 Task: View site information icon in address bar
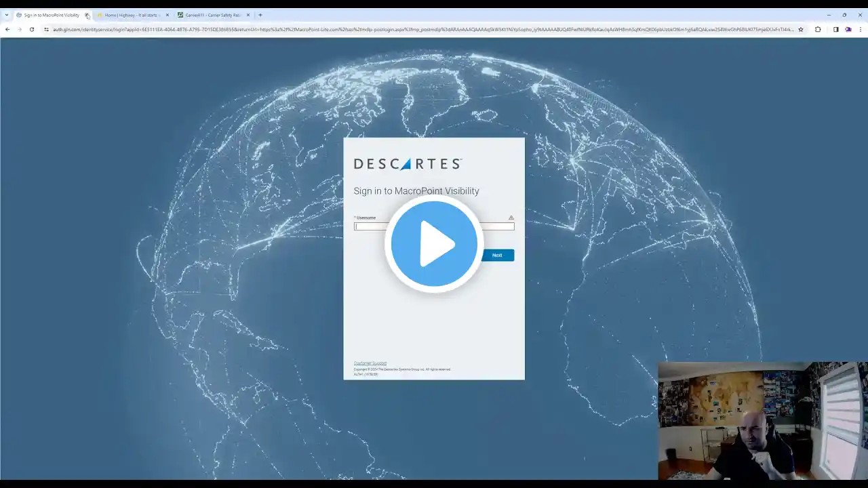pos(46,30)
